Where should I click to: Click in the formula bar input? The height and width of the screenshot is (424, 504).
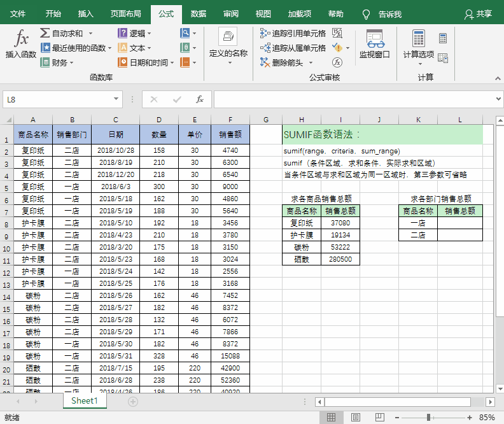354,99
